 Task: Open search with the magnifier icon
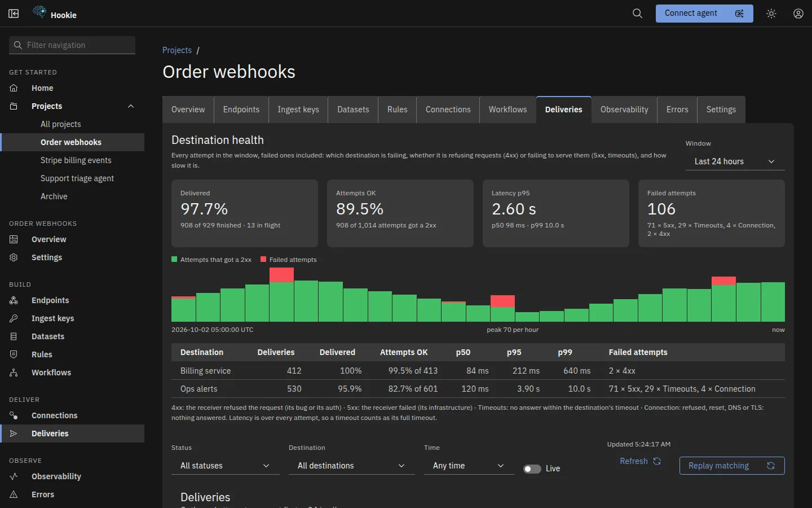tap(637, 14)
